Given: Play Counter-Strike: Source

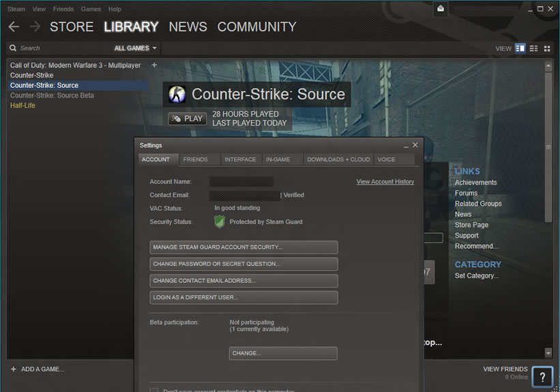Looking at the screenshot, I should [x=188, y=119].
